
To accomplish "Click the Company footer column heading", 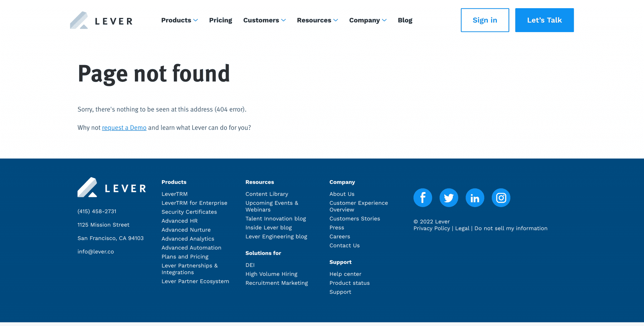I will click(x=342, y=182).
